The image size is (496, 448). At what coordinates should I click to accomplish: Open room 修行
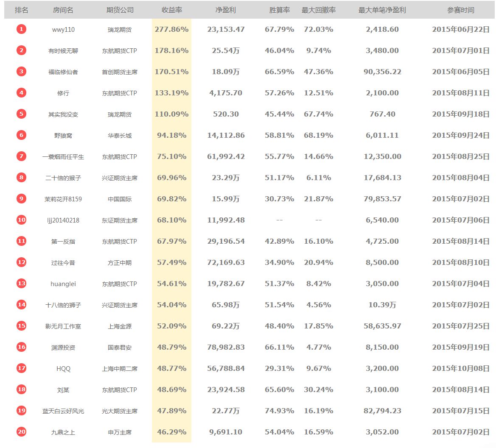pyautogui.click(x=63, y=93)
